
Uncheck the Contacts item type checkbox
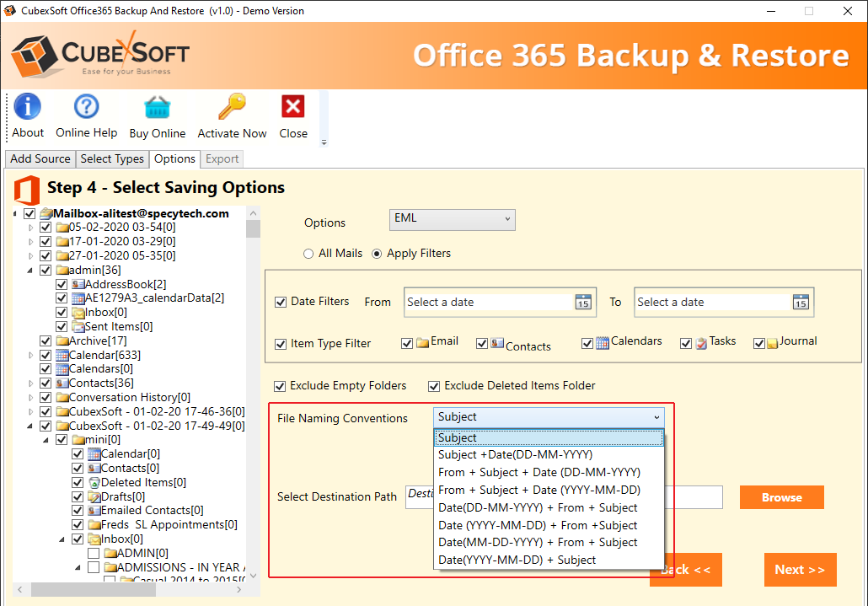click(481, 344)
